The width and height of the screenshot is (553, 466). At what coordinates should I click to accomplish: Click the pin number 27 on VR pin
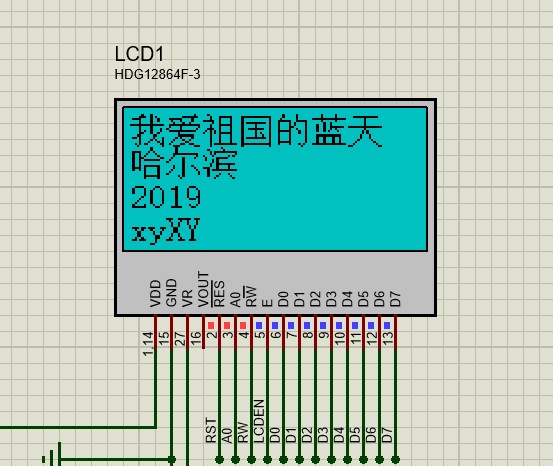pyautogui.click(x=180, y=339)
